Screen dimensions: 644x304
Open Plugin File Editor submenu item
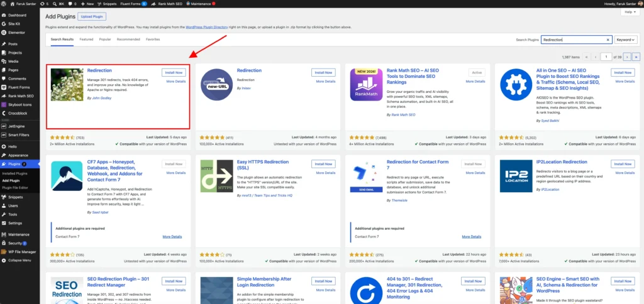(x=16, y=187)
